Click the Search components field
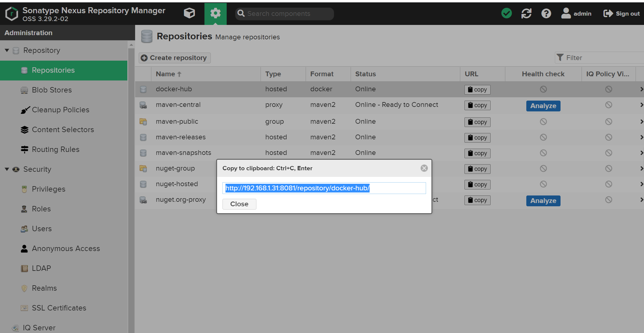Viewport: 644px width, 333px height. click(x=285, y=14)
